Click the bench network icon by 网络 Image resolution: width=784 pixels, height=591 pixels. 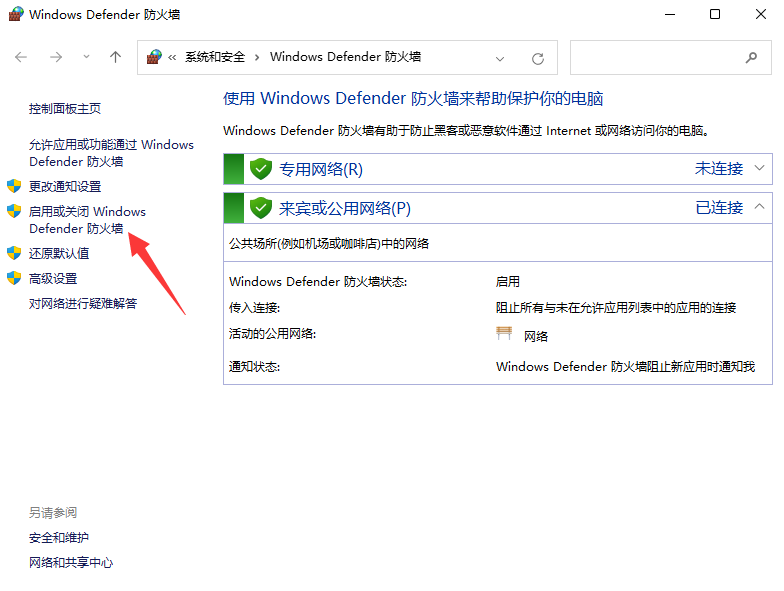(x=504, y=334)
